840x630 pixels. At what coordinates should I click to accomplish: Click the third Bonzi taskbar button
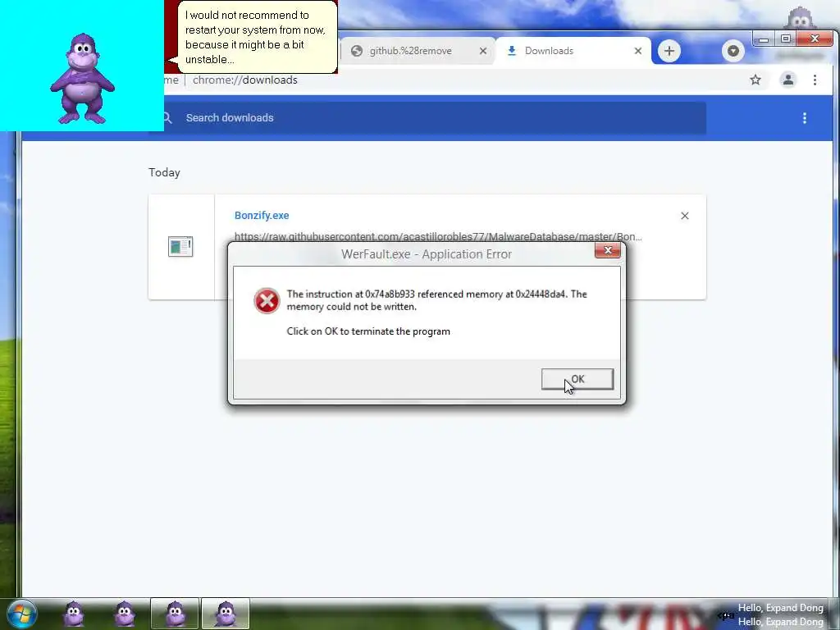click(175, 614)
